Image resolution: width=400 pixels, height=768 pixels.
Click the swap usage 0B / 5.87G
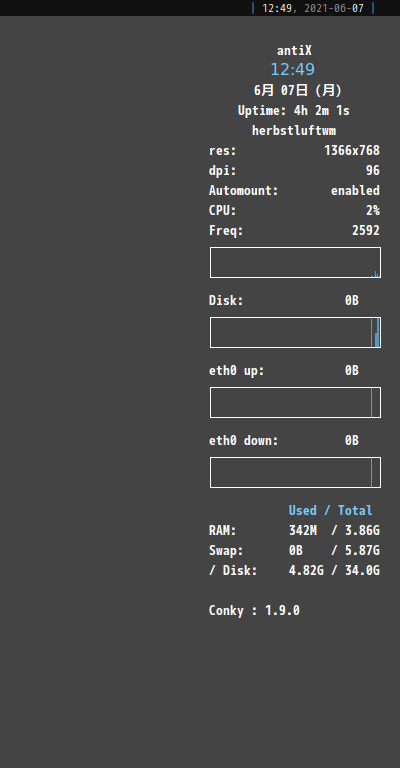coord(334,551)
